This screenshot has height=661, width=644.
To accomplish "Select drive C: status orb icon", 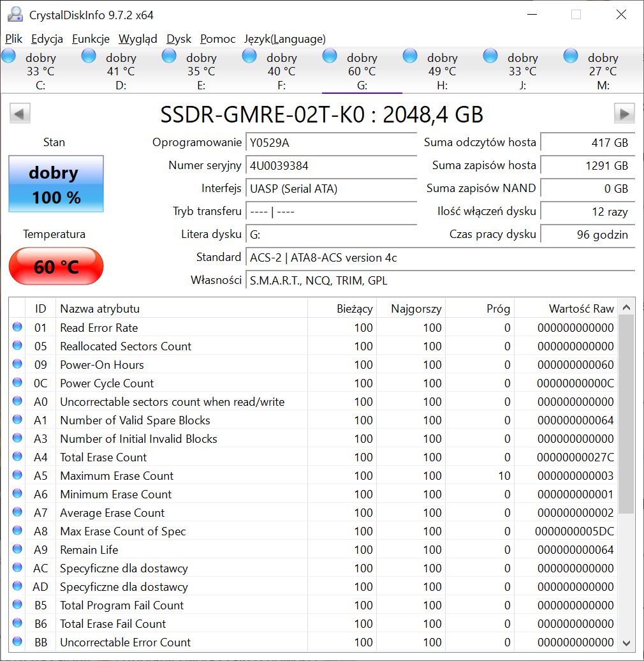I will pyautogui.click(x=8, y=56).
